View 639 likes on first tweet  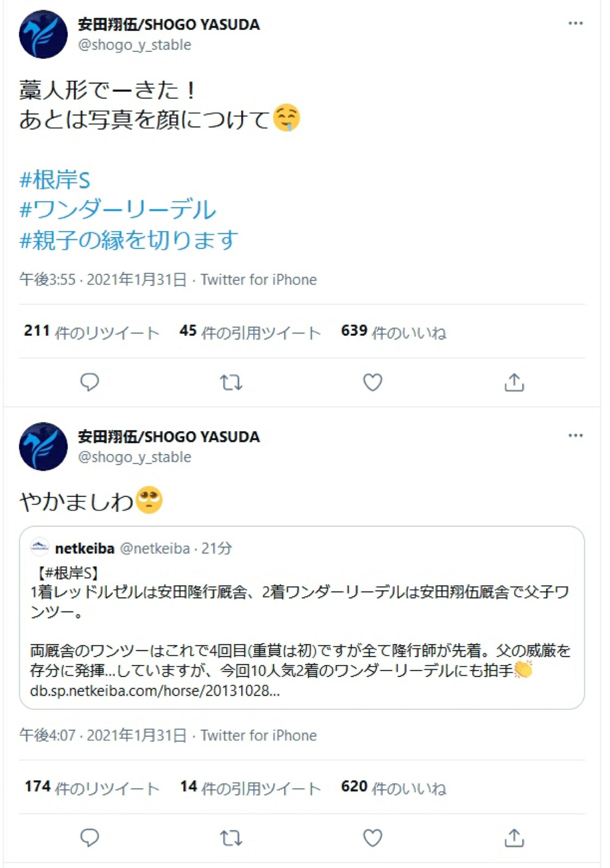coord(394,331)
